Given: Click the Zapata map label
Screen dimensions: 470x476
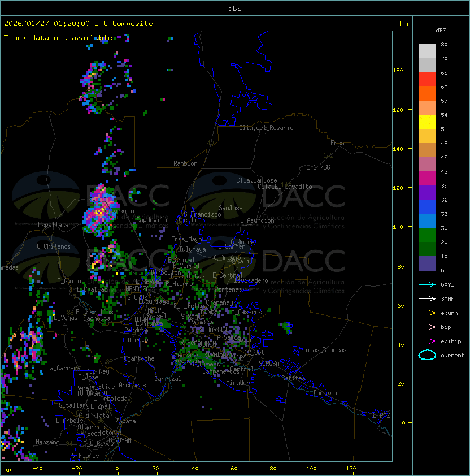Looking at the screenshot, I should (x=125, y=421).
